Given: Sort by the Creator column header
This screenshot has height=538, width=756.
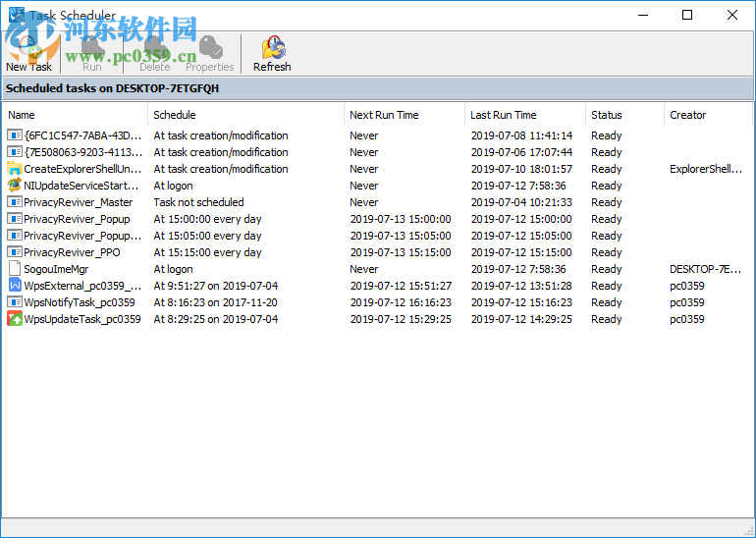Looking at the screenshot, I should tap(708, 115).
